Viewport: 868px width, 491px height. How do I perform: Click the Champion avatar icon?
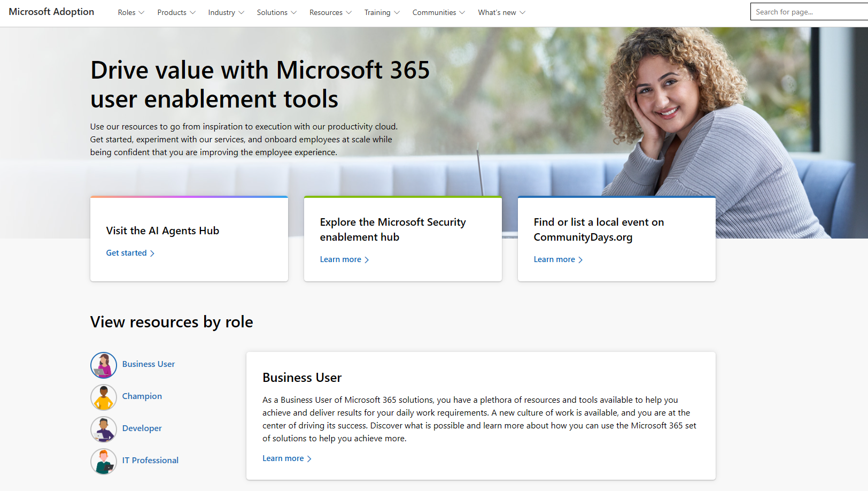click(x=104, y=397)
